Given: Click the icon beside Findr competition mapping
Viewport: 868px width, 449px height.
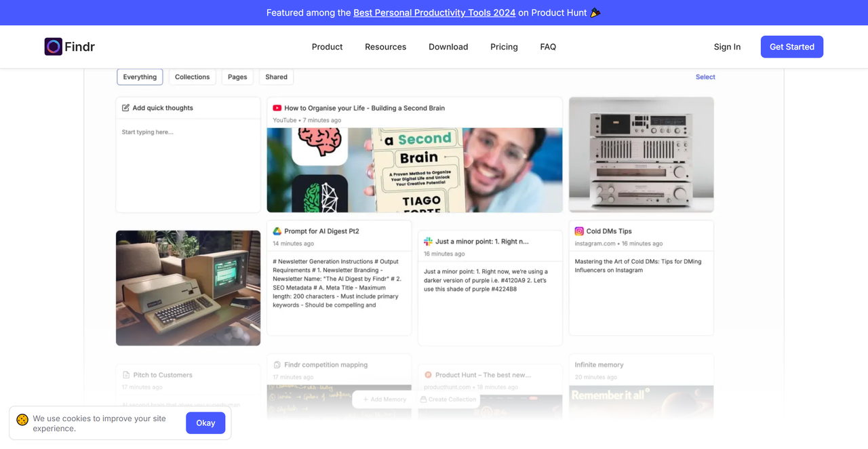Looking at the screenshot, I should (x=277, y=365).
